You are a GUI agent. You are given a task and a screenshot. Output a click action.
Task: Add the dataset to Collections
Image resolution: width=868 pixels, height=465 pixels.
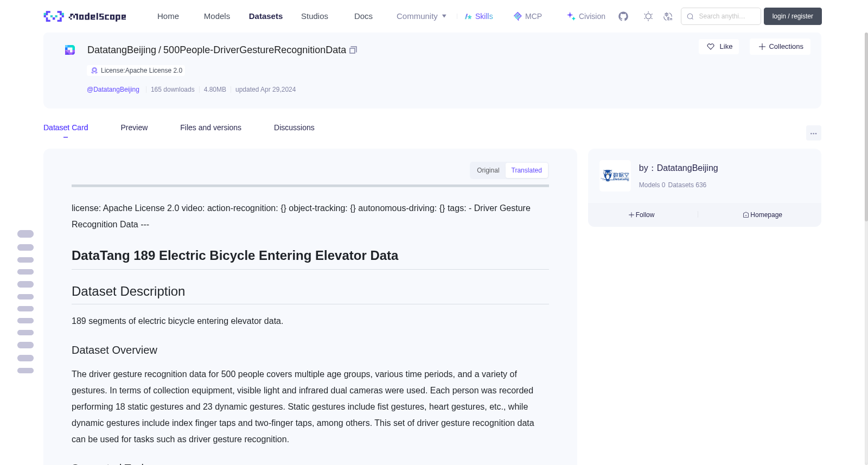click(780, 47)
